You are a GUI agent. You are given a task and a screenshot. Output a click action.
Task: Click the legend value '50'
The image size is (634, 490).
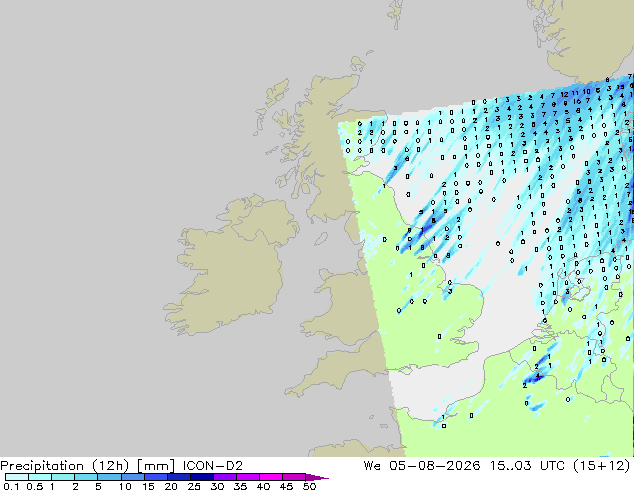pos(309,486)
